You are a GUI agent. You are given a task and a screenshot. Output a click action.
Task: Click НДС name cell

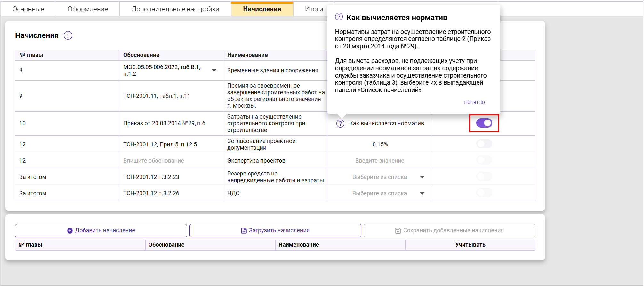[x=275, y=193]
